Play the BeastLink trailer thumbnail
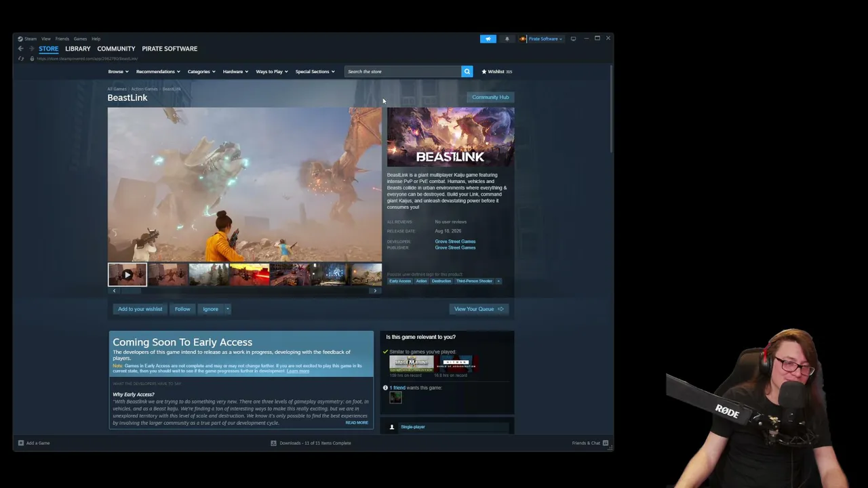This screenshot has width=868, height=488. [127, 274]
